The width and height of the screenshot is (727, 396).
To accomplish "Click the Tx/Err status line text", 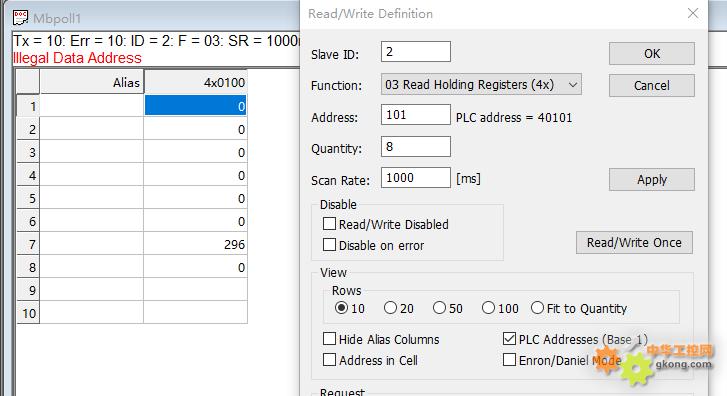I will (156, 41).
